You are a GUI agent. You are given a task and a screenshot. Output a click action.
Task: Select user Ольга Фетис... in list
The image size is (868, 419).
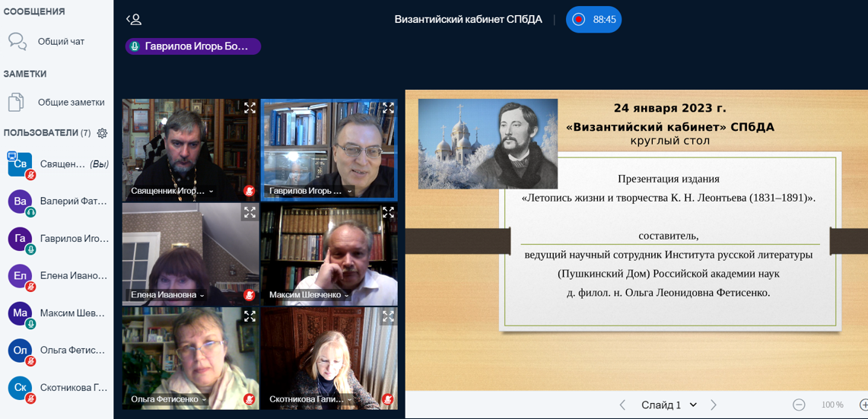(x=56, y=351)
